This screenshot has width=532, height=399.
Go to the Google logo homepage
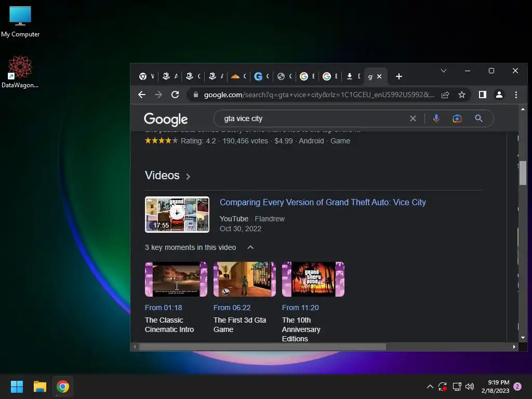pos(166,119)
